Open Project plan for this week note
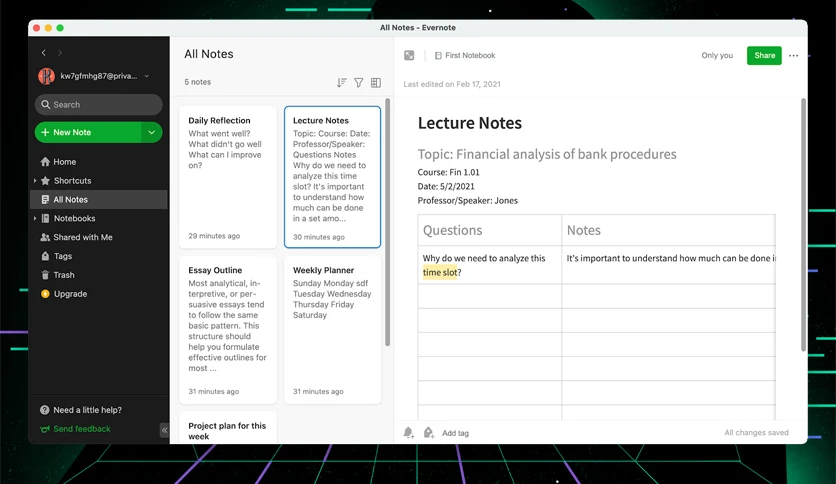Image resolution: width=836 pixels, height=484 pixels. point(228,428)
